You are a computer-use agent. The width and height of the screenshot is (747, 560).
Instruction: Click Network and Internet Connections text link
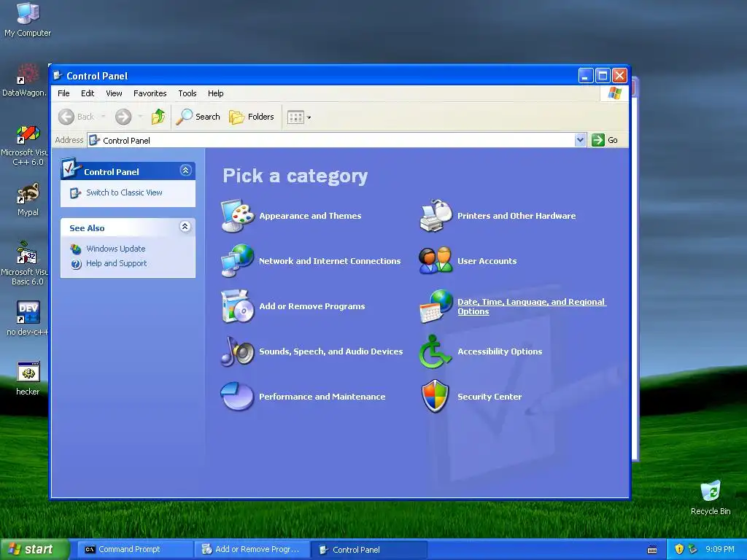tap(330, 261)
